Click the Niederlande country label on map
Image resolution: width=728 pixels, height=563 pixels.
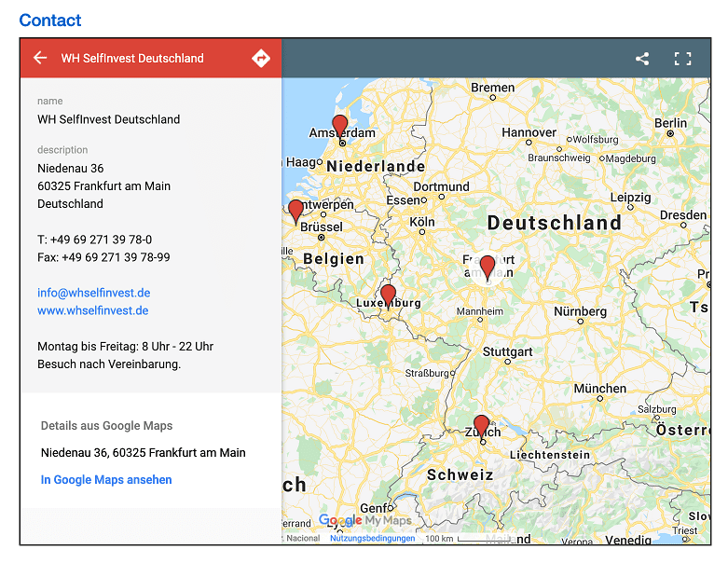tap(376, 166)
